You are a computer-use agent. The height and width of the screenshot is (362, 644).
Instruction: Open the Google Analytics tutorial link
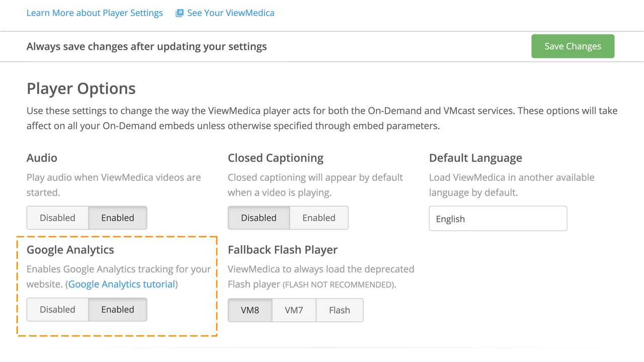click(x=121, y=284)
